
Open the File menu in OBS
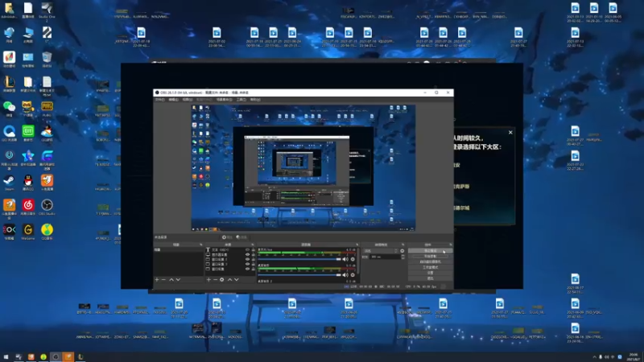[159, 100]
